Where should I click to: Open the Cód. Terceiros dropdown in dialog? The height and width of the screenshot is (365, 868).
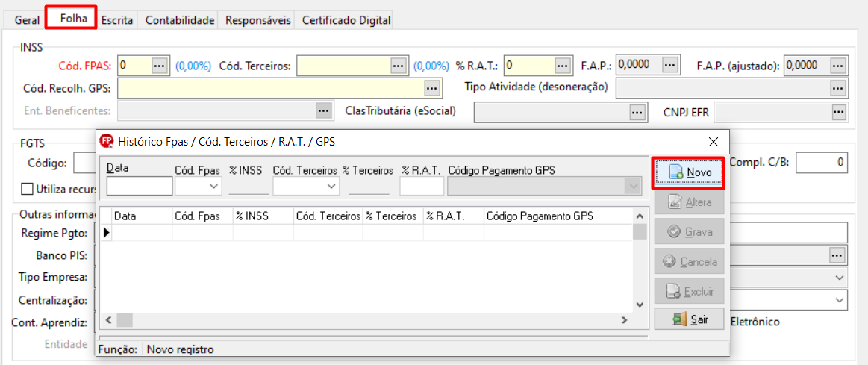(x=331, y=187)
